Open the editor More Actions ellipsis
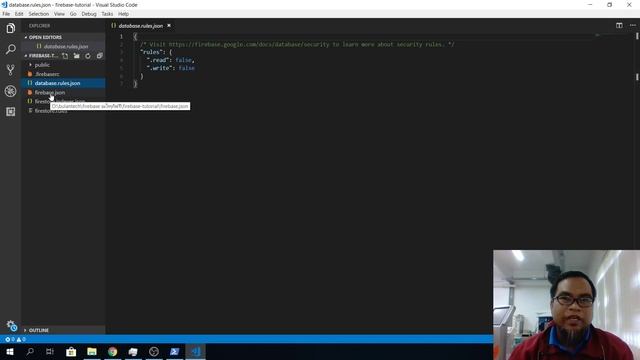Screen dimensions: 640x360 (x=633, y=25)
